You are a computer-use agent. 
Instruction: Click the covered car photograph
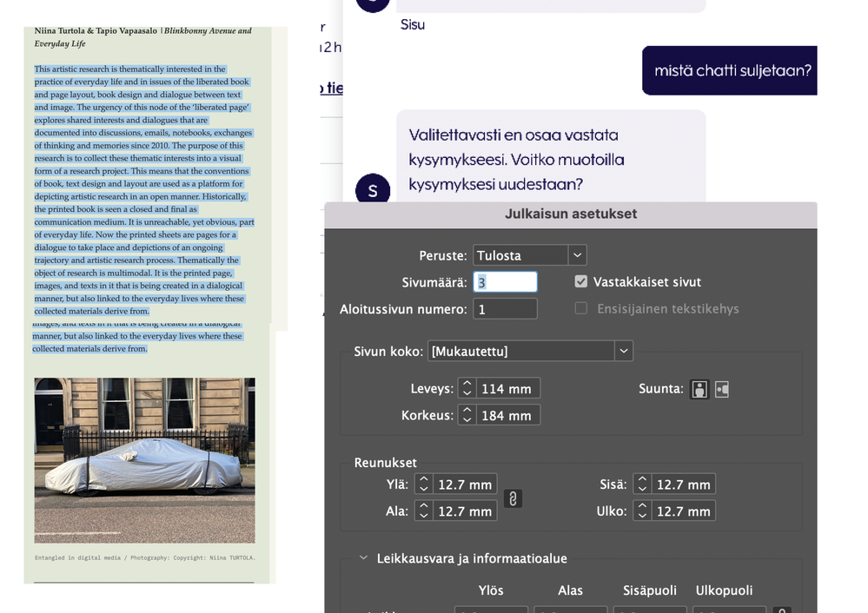(144, 460)
